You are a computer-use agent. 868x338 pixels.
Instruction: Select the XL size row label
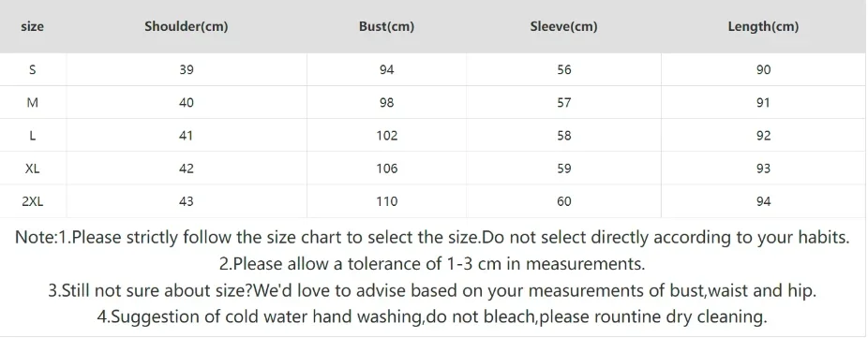click(x=32, y=169)
